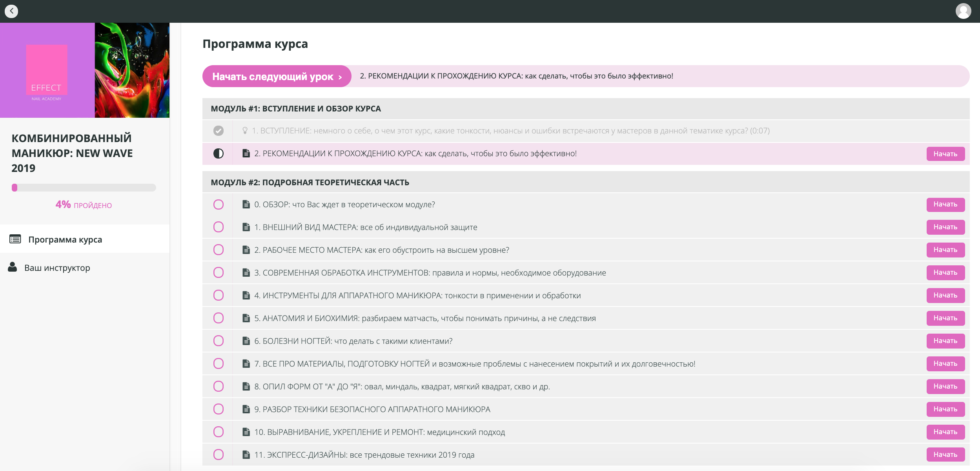
Task: Click status circle of ИНСТРУМЕНТЫ ДЛЯ АППАРАТНОГО МАНИКЮРА
Action: pyautogui.click(x=219, y=295)
